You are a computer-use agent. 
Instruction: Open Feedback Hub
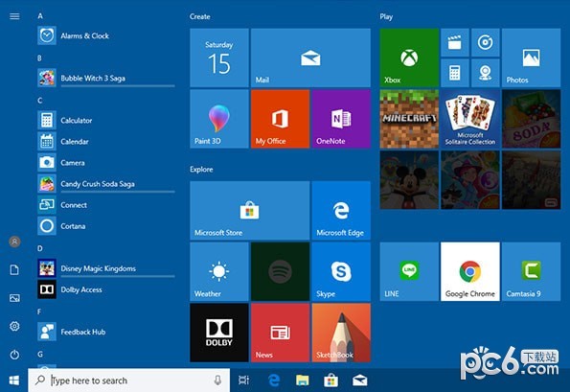(x=105, y=332)
